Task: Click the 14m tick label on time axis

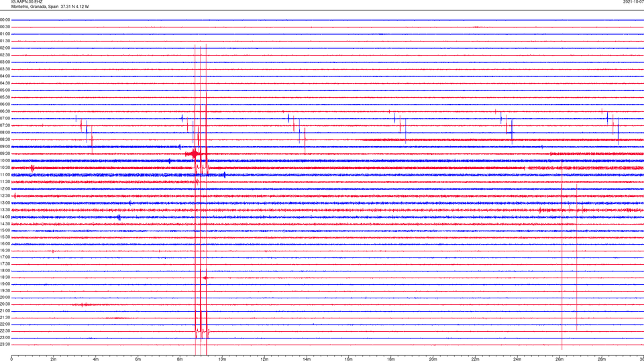Action: click(307, 359)
